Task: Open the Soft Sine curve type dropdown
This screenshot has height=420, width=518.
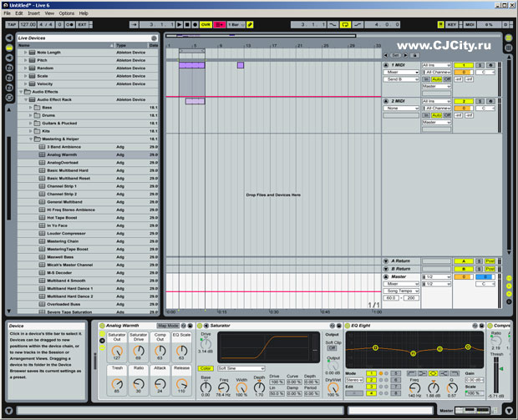Action: point(241,368)
